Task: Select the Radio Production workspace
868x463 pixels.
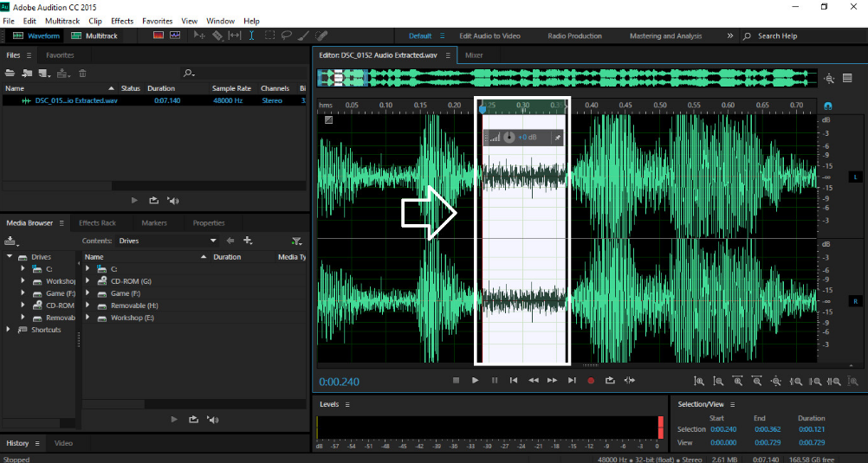Action: click(574, 35)
